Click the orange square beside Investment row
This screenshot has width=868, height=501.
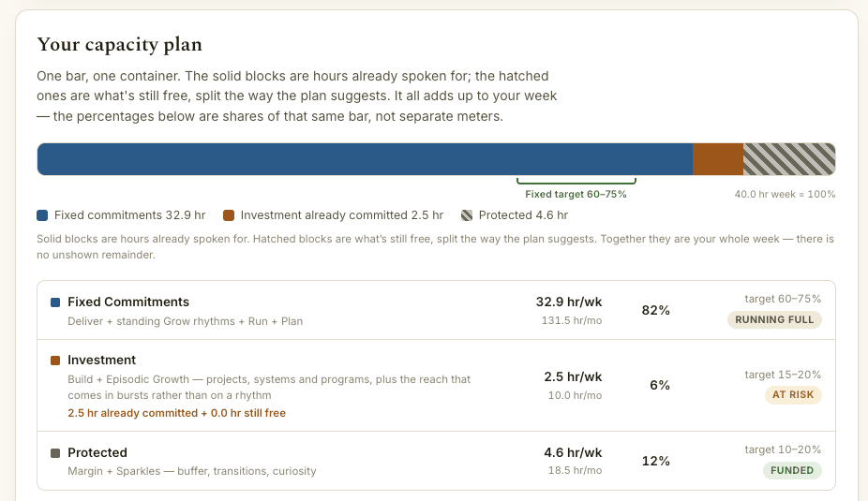(x=55, y=361)
